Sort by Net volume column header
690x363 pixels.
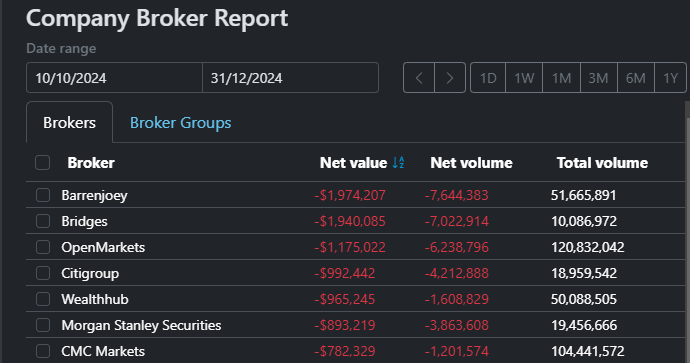[471, 163]
